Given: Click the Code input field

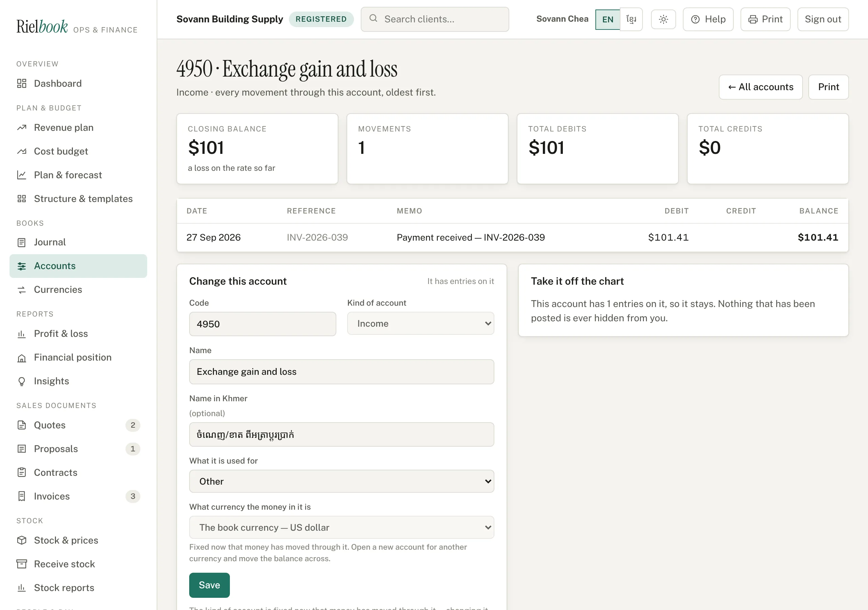Looking at the screenshot, I should tap(262, 324).
